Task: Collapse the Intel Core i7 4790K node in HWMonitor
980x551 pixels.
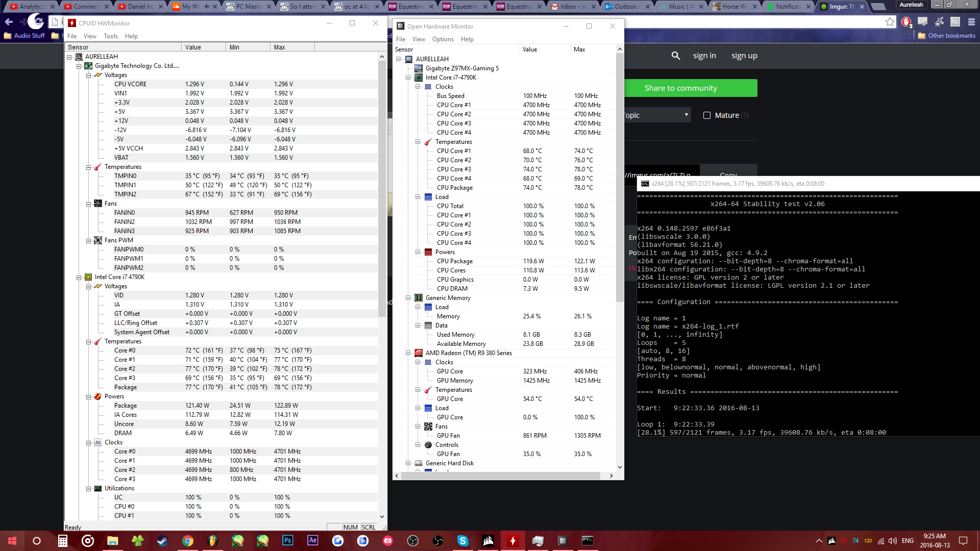Action: pos(79,277)
